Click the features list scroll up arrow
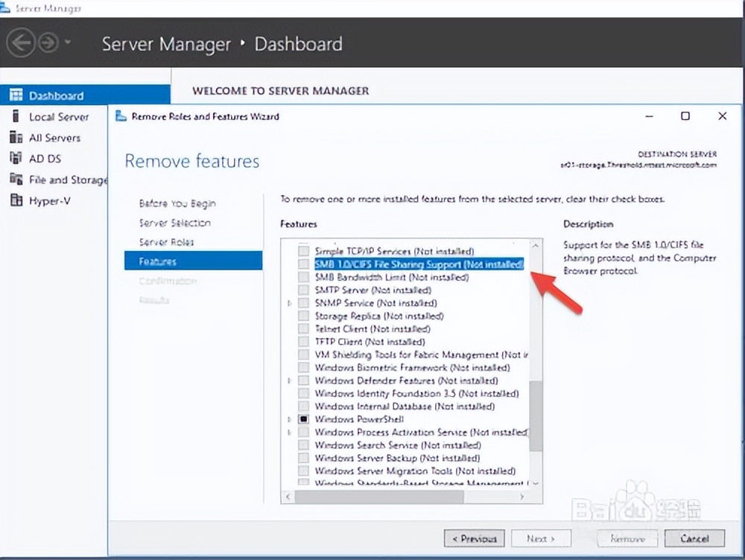Viewport: 745px width, 560px height. (x=536, y=245)
